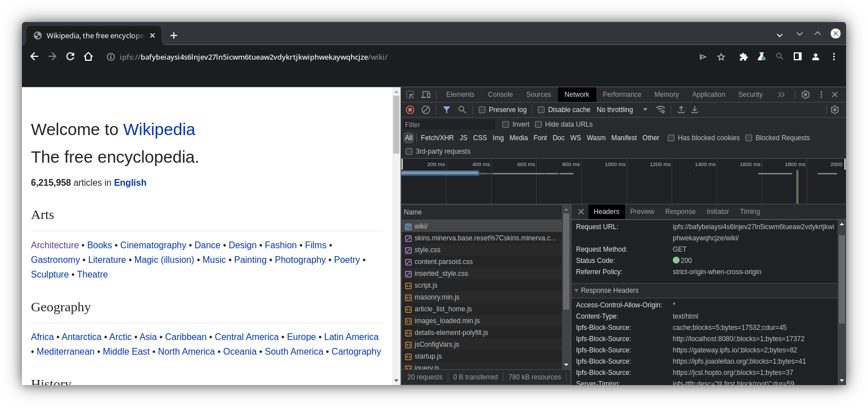Open Network panel settings gear
This screenshot has height=407, width=868.
pyautogui.click(x=835, y=110)
